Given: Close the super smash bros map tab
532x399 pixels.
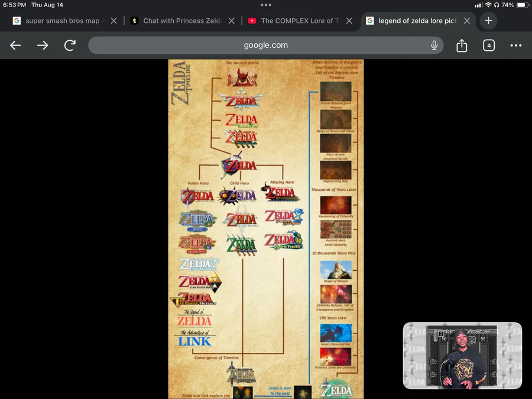Looking at the screenshot, I should 114,21.
